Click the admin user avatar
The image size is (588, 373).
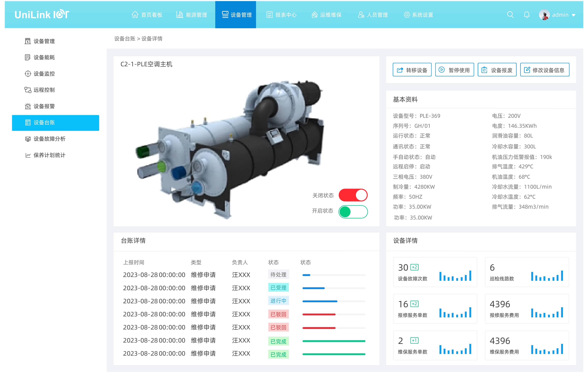[x=544, y=15]
